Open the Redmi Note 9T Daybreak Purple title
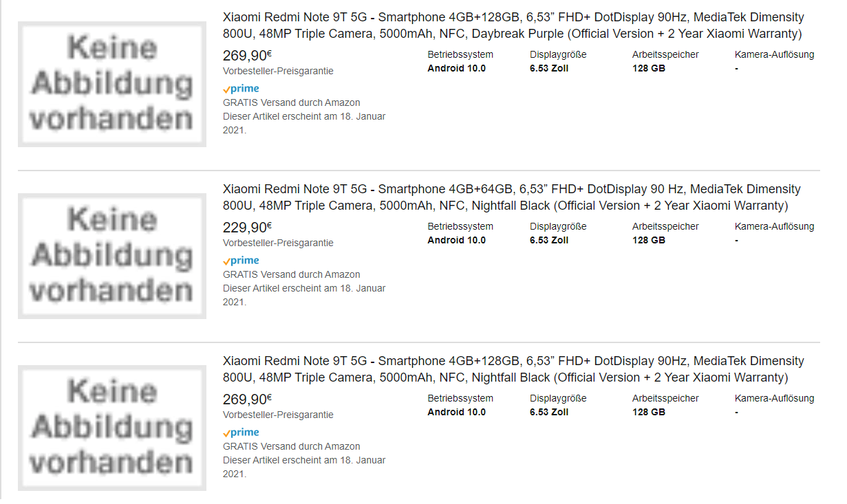 tap(513, 25)
